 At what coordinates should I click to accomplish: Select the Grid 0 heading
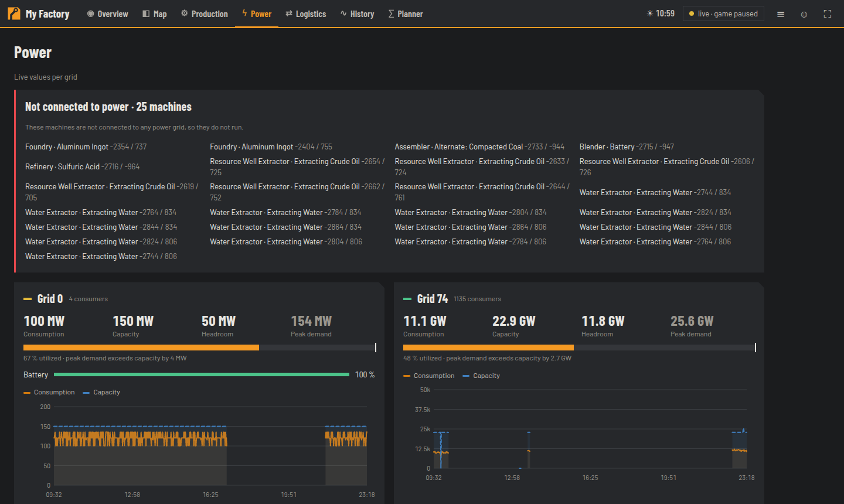(x=50, y=299)
